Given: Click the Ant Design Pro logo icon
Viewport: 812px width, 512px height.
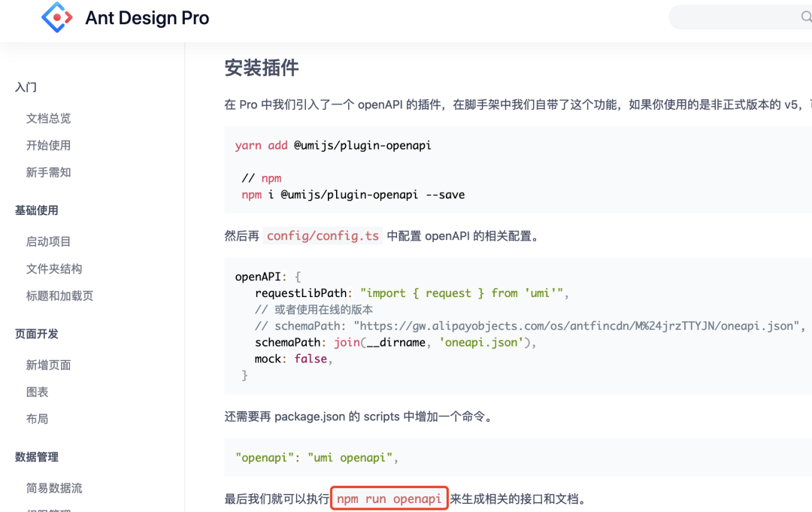Looking at the screenshot, I should click(x=57, y=17).
